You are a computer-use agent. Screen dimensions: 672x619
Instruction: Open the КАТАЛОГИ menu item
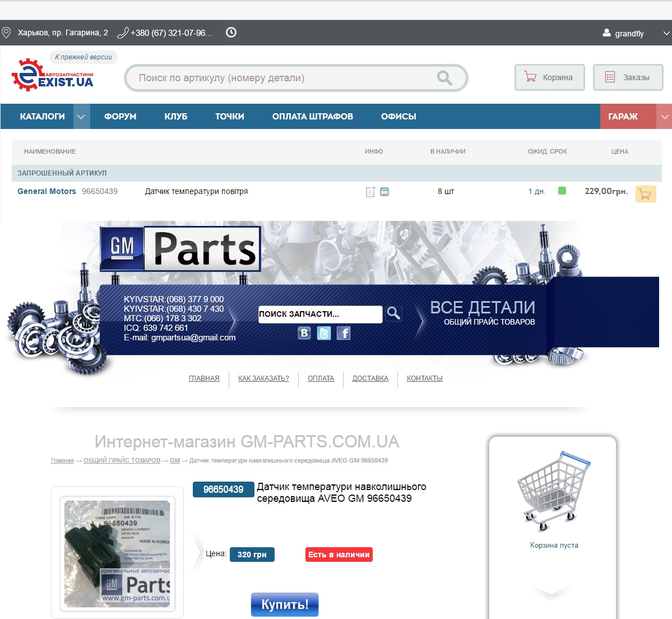click(43, 116)
